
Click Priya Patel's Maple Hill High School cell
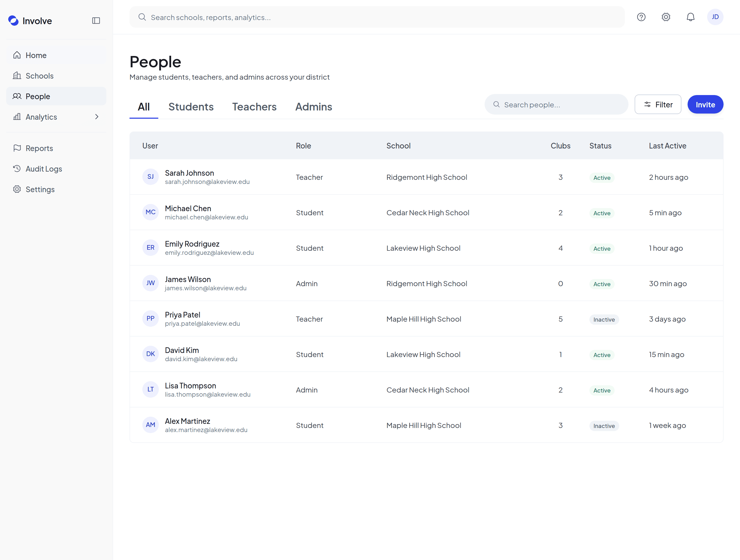pos(423,319)
